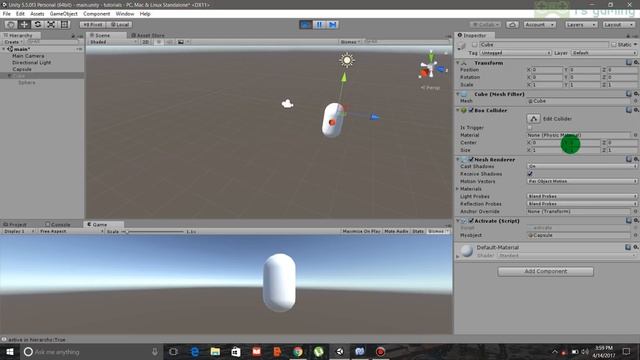This screenshot has height=360, width=640.
Task: Select the sun light gizmo in Scene view
Action: pos(347,60)
